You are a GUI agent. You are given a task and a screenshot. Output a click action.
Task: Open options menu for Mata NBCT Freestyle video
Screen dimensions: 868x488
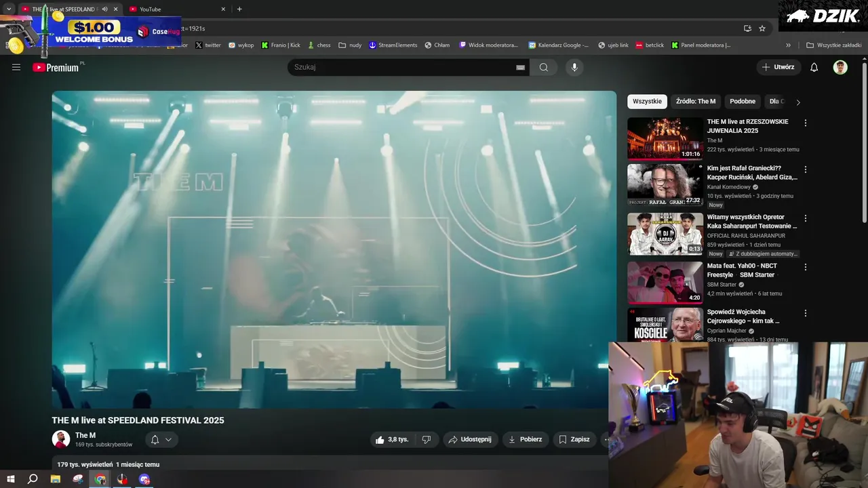(806, 267)
